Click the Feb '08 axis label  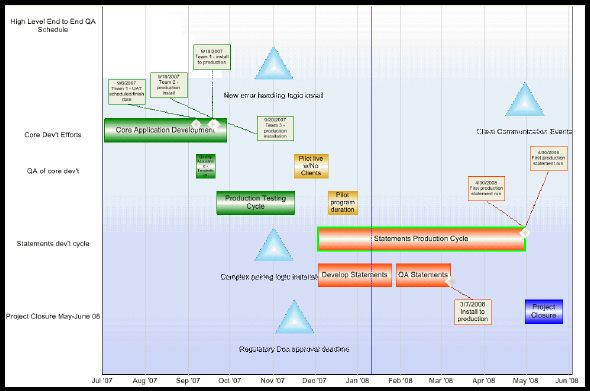[400, 380]
